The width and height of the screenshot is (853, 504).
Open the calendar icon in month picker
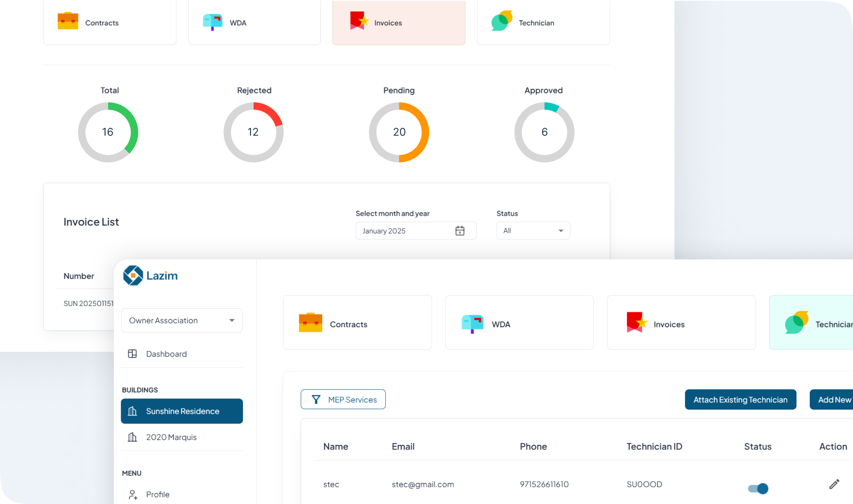tap(460, 231)
